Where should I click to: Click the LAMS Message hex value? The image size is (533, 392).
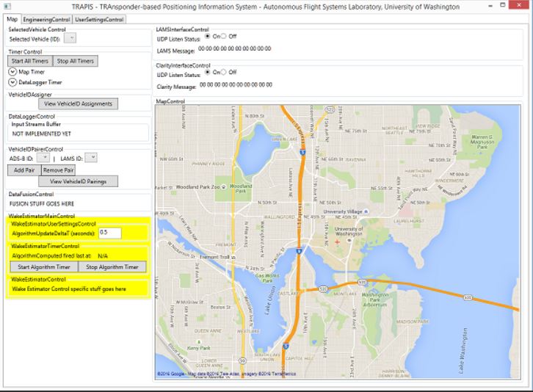(234, 48)
